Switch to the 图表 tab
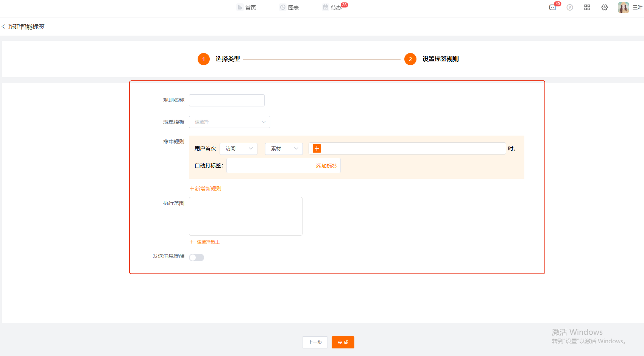The width and height of the screenshot is (644, 356). click(289, 8)
